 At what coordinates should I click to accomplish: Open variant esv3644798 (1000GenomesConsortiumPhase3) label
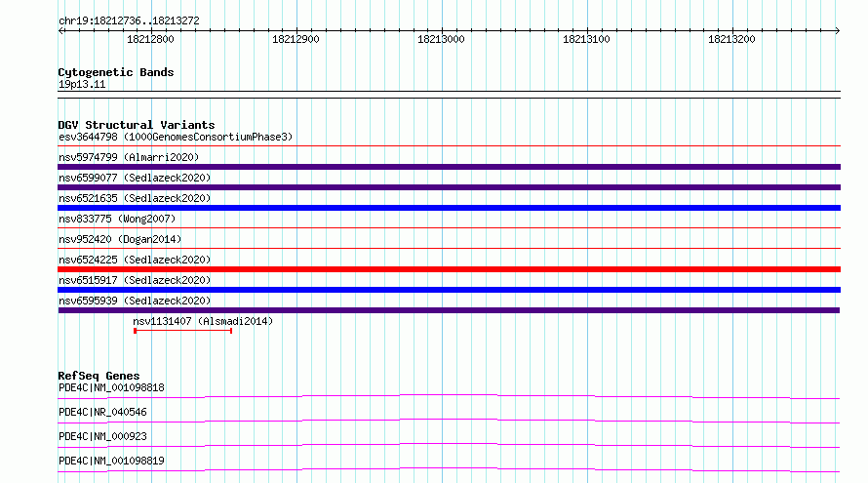point(176,137)
